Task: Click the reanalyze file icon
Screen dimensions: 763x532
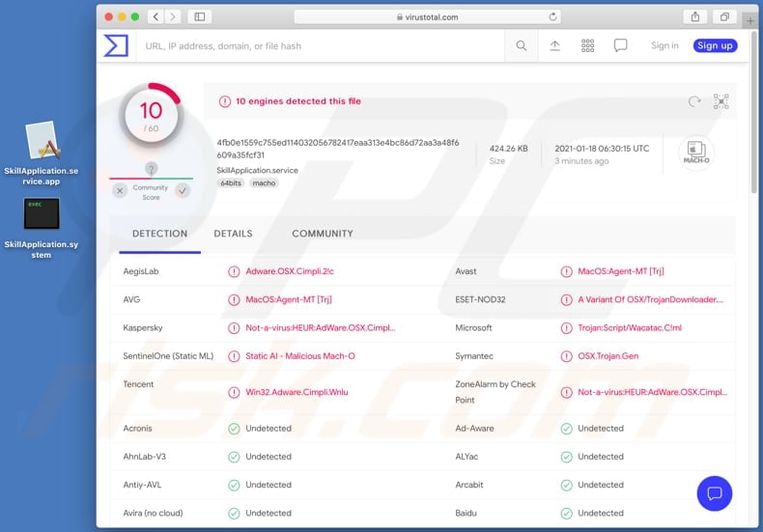Action: (693, 101)
